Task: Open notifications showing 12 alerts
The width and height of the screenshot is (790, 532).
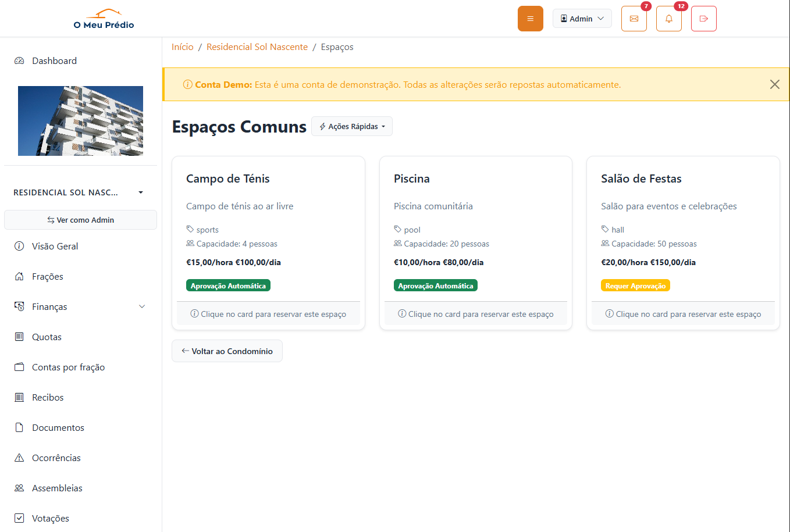Action: tap(668, 18)
